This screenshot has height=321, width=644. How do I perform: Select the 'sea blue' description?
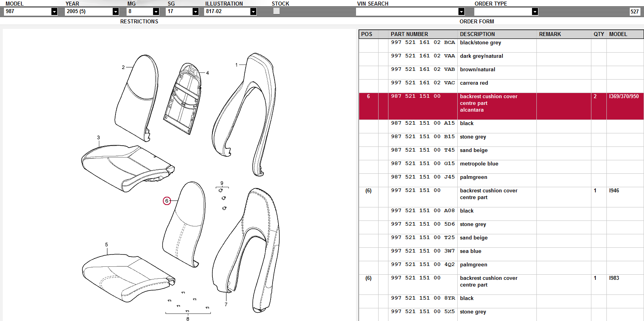pyautogui.click(x=470, y=251)
